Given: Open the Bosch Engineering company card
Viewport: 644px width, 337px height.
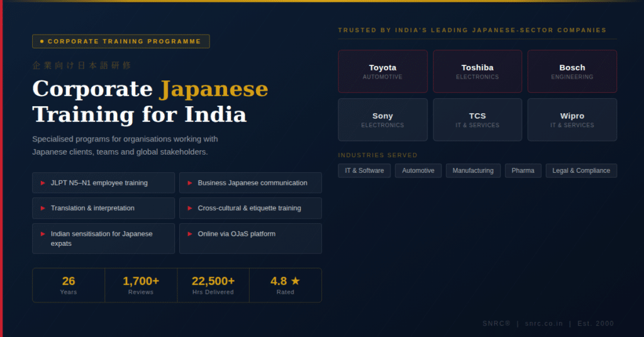Looking at the screenshot, I should click(x=572, y=72).
